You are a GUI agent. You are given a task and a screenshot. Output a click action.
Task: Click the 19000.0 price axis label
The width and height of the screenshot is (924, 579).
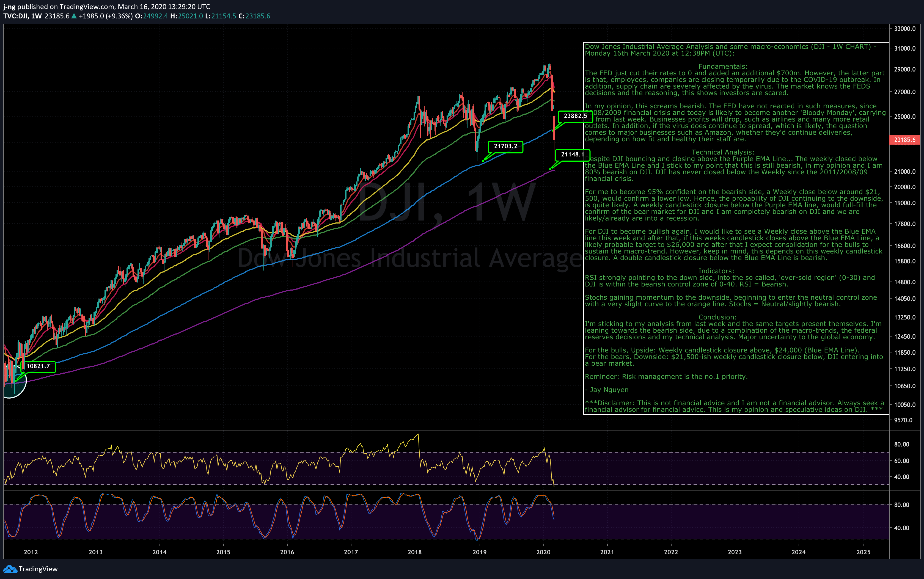tap(904, 203)
